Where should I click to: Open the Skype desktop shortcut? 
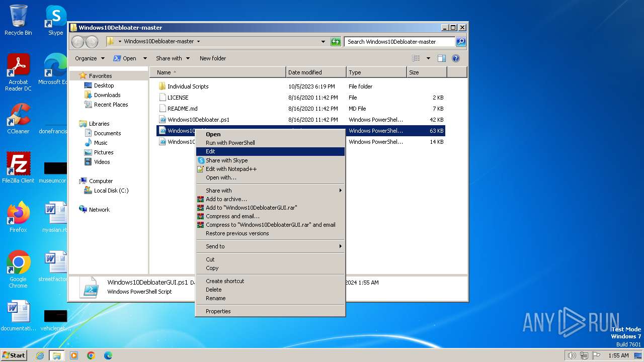[55, 20]
